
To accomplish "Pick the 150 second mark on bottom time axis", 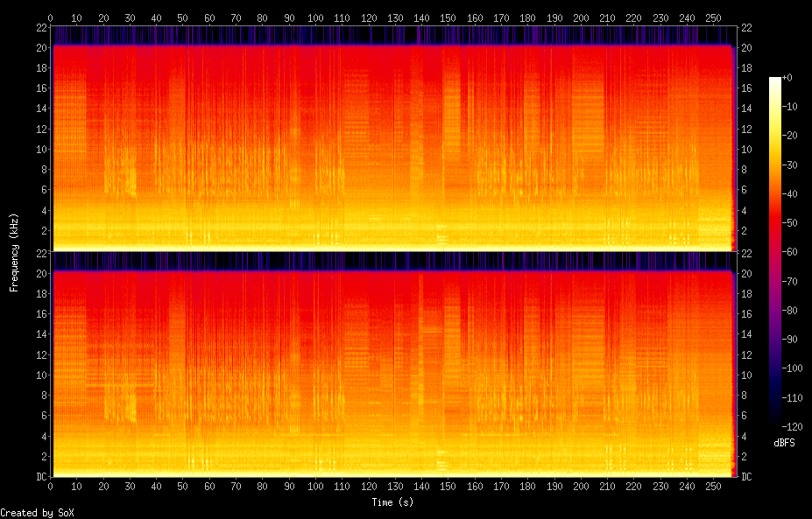I will 448,487.
